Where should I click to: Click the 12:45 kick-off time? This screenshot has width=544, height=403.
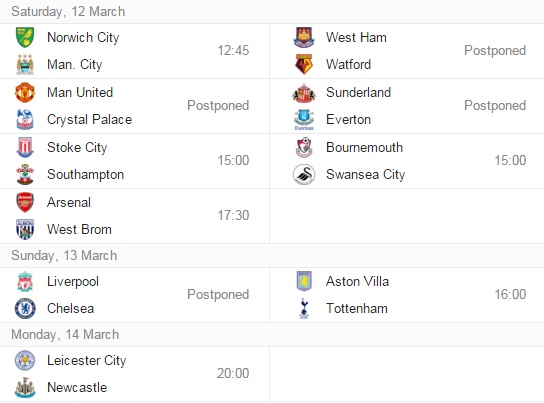[x=233, y=51]
